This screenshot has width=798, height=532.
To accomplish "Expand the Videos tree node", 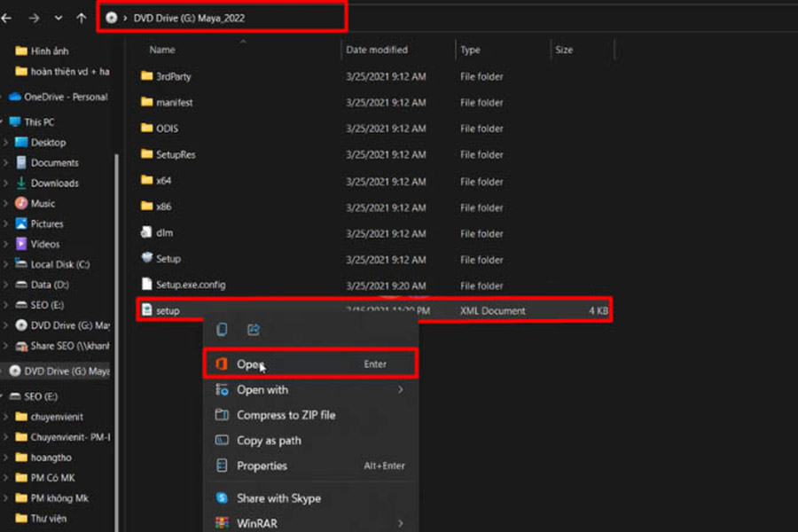I will tap(5, 245).
